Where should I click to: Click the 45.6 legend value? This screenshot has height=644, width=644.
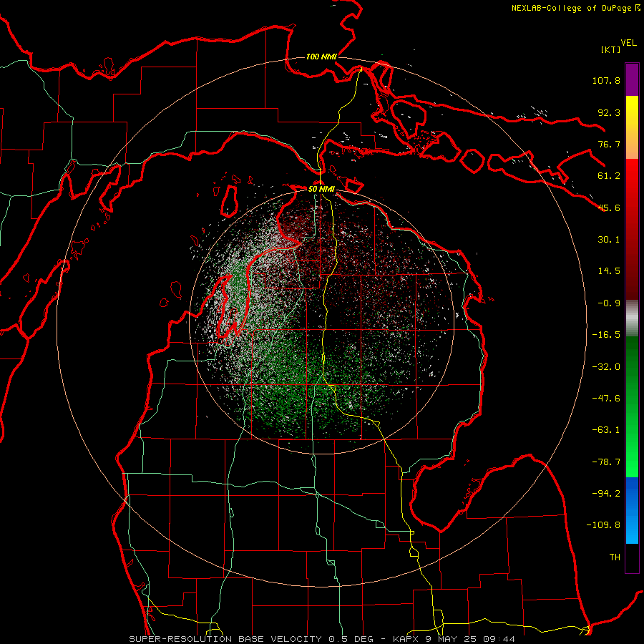click(609, 208)
